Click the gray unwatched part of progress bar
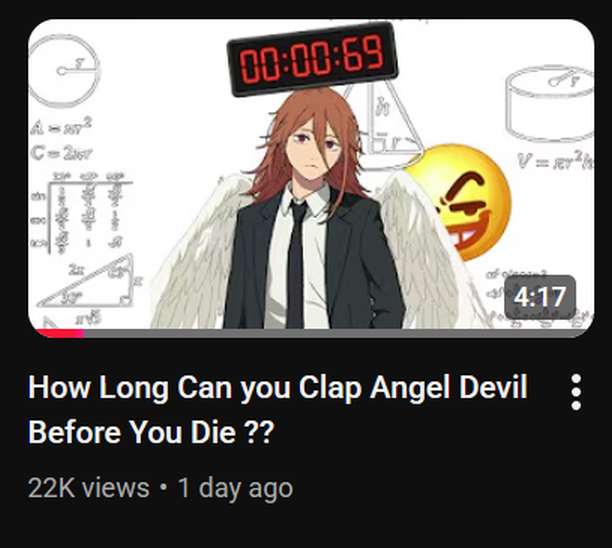612x548 pixels. click(x=338, y=333)
